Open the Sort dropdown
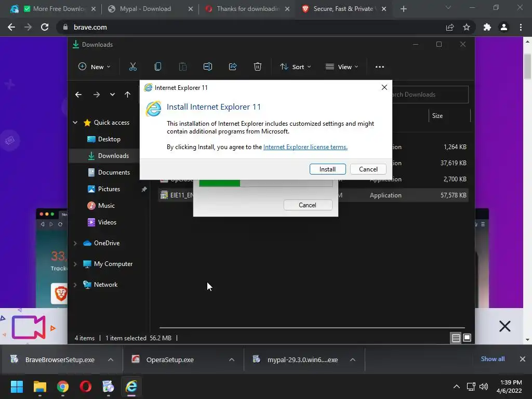 [x=296, y=67]
